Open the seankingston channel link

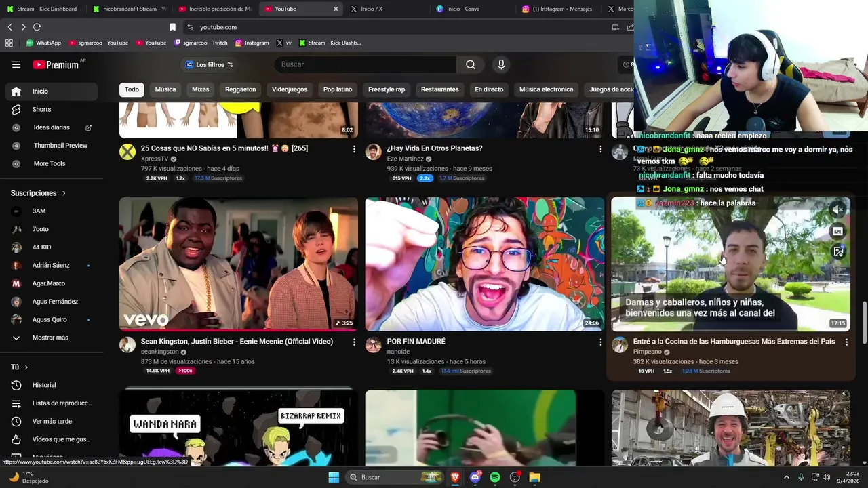(x=160, y=352)
